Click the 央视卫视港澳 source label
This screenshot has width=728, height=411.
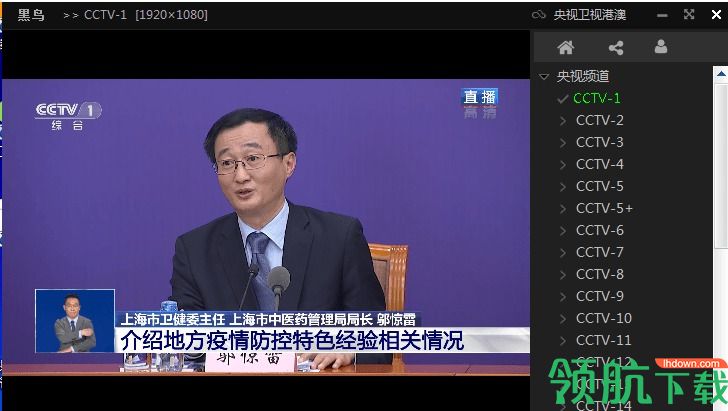point(590,15)
